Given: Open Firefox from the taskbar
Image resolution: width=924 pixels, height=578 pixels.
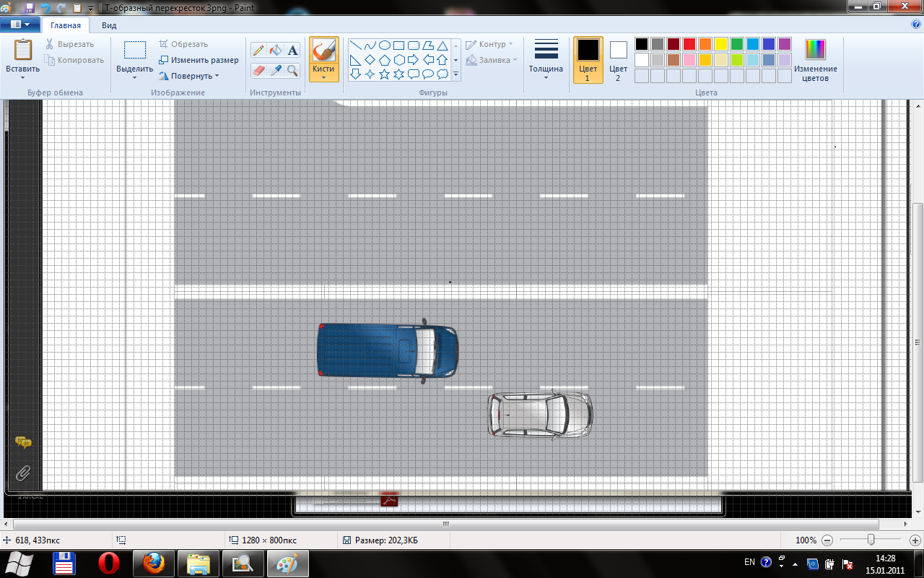Looking at the screenshot, I should 153,563.
